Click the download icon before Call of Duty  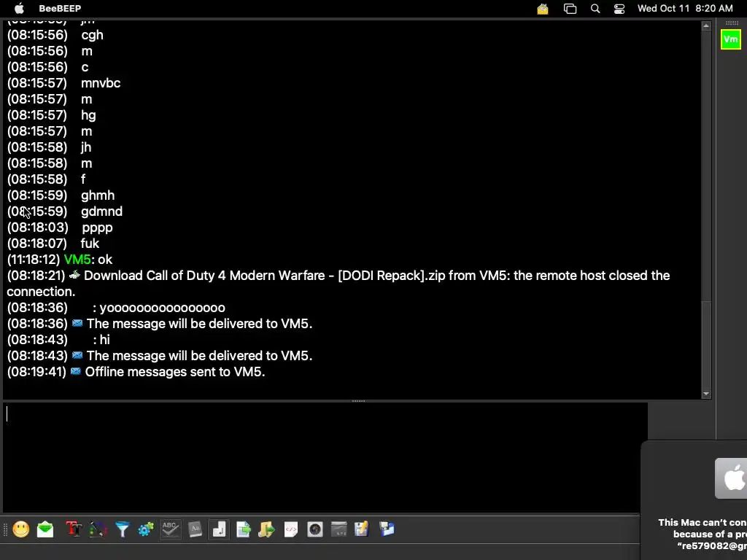click(x=74, y=275)
